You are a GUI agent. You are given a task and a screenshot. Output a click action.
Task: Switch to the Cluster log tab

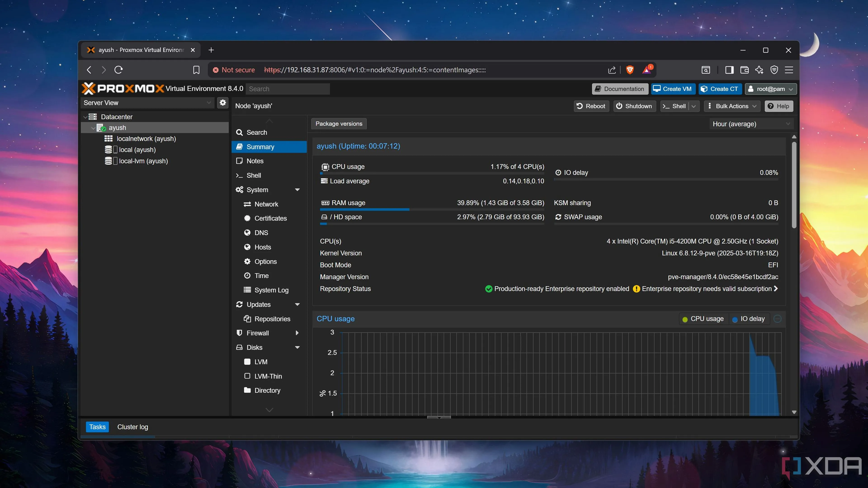[x=132, y=427]
